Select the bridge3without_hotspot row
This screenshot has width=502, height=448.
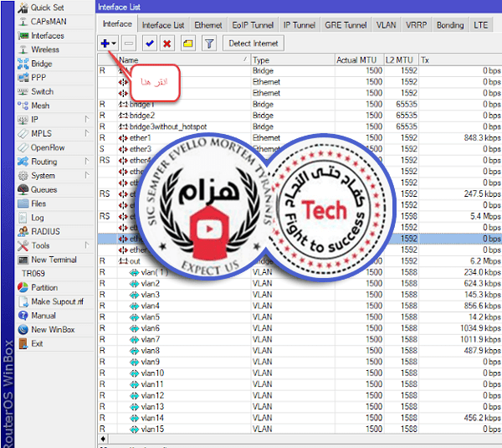click(x=300, y=126)
